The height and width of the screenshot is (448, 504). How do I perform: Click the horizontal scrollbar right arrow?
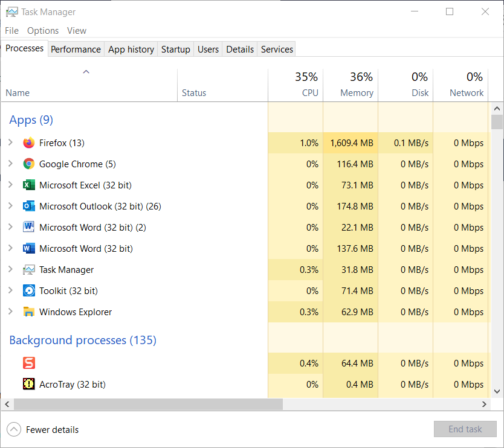484,404
